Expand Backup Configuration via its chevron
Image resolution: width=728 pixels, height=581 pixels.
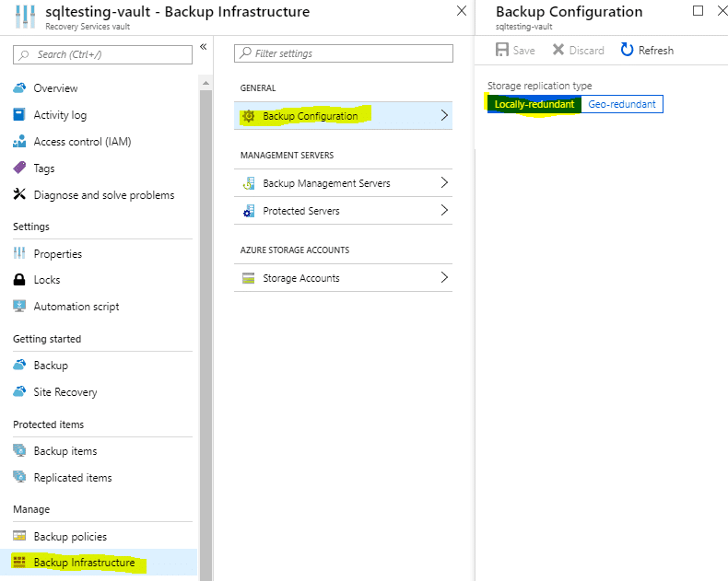click(x=444, y=115)
